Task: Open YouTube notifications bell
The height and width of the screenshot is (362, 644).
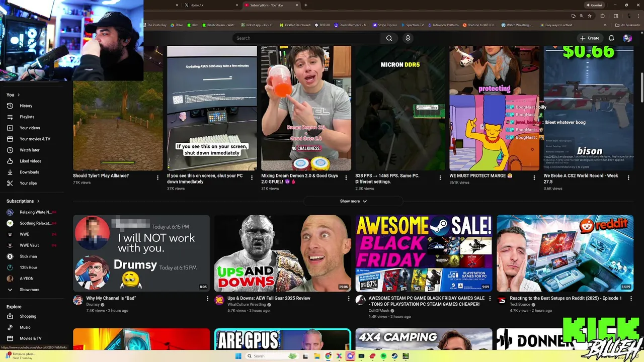Action: [611, 38]
